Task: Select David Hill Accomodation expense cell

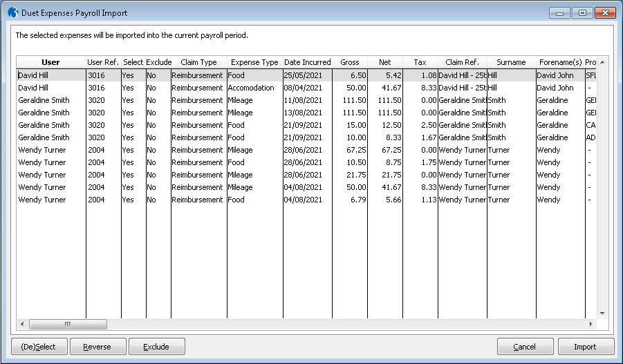Action: [254, 88]
